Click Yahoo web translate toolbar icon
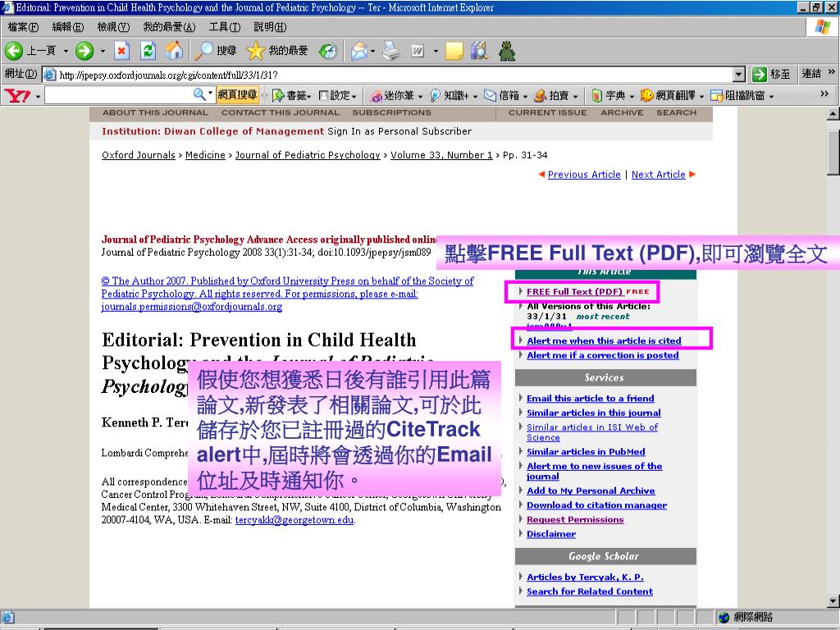This screenshot has width=840, height=630. click(646, 96)
